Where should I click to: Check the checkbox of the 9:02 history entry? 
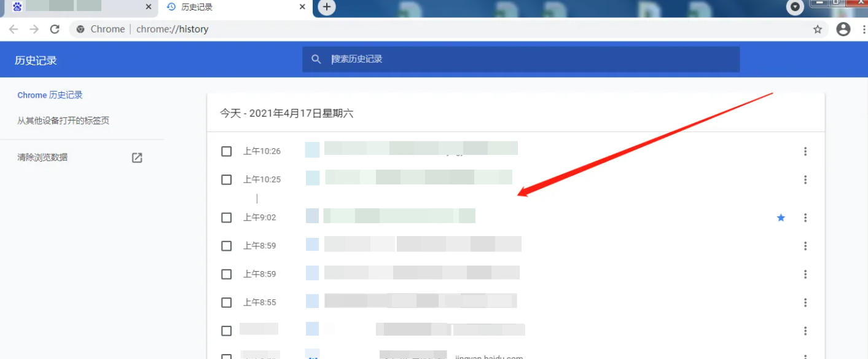click(x=226, y=218)
